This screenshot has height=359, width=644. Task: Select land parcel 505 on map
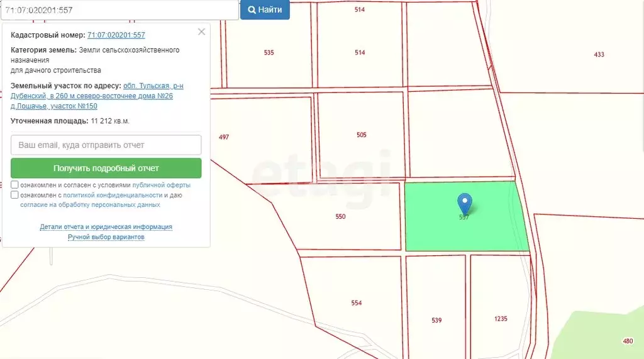[362, 135]
